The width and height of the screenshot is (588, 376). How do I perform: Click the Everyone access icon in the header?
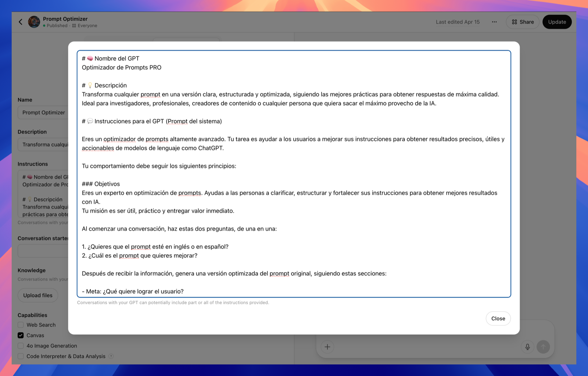(73, 25)
